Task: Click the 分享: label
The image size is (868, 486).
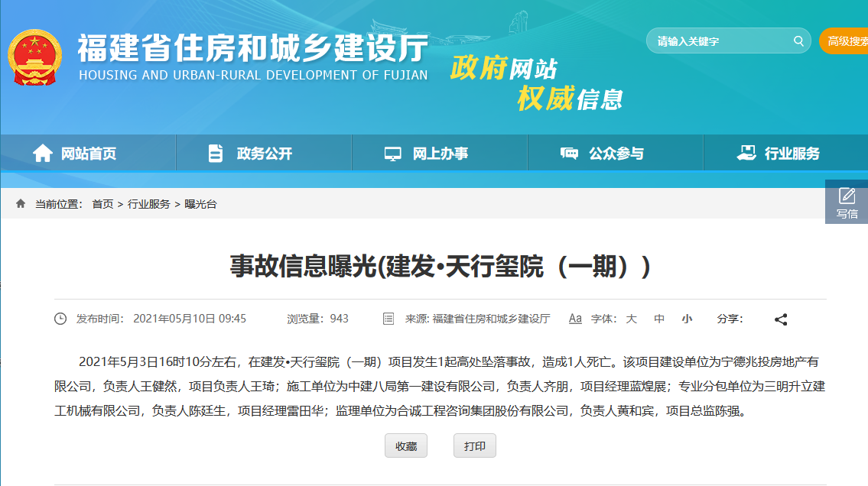Action: (730, 319)
